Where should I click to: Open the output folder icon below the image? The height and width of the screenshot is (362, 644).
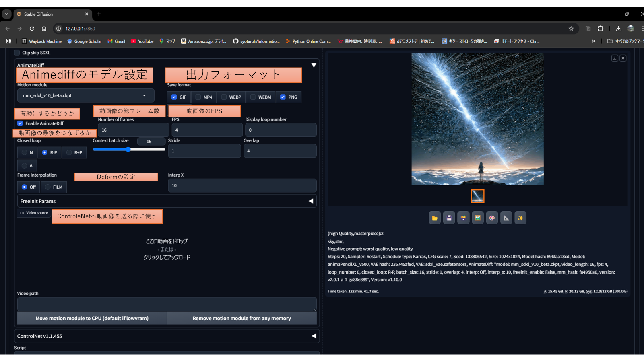434,218
